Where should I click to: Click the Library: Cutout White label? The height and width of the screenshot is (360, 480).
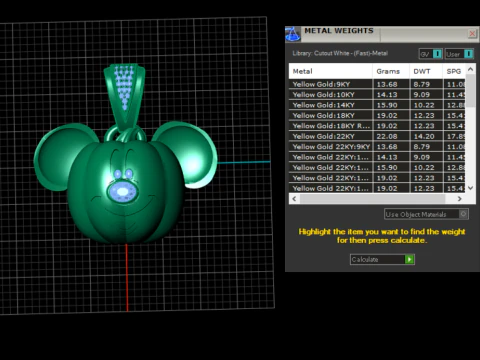point(340,53)
